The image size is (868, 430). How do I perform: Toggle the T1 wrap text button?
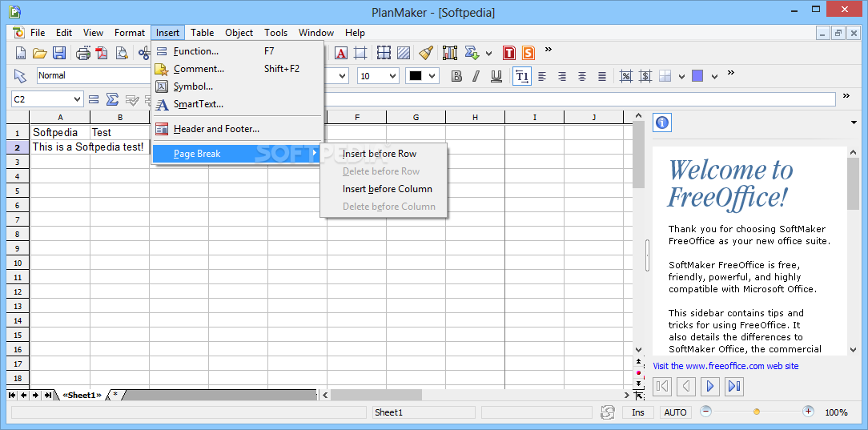[522, 76]
